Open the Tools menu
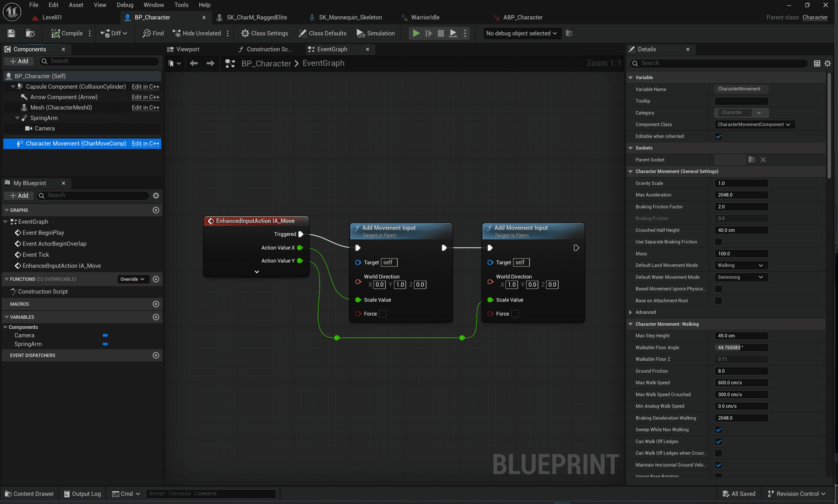 [181, 5]
